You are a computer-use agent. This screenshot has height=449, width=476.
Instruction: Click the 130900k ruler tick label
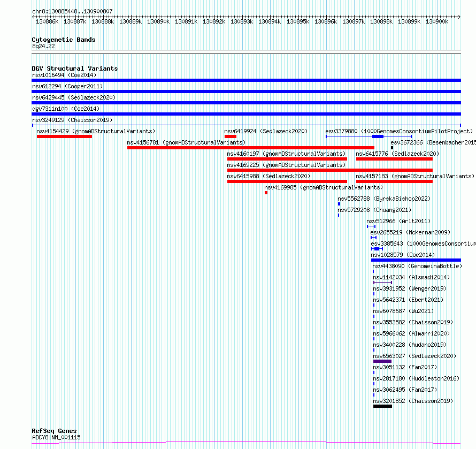click(437, 21)
